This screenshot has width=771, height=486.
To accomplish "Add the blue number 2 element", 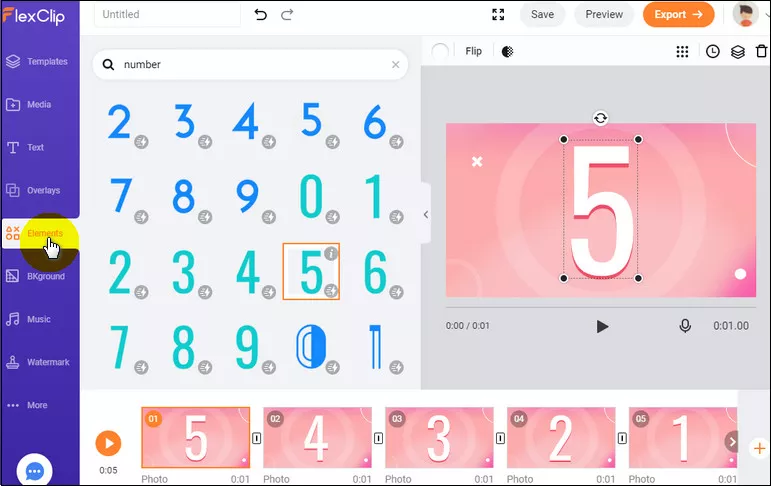I will pos(119,121).
